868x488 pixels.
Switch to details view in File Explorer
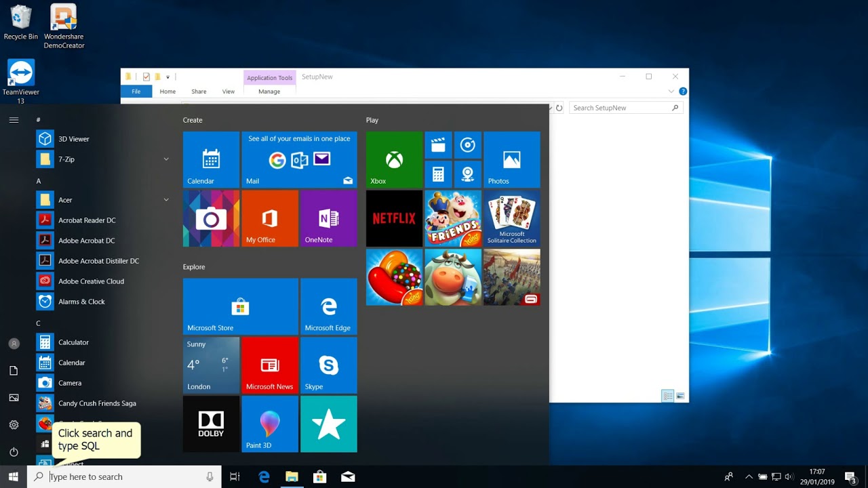pos(667,396)
